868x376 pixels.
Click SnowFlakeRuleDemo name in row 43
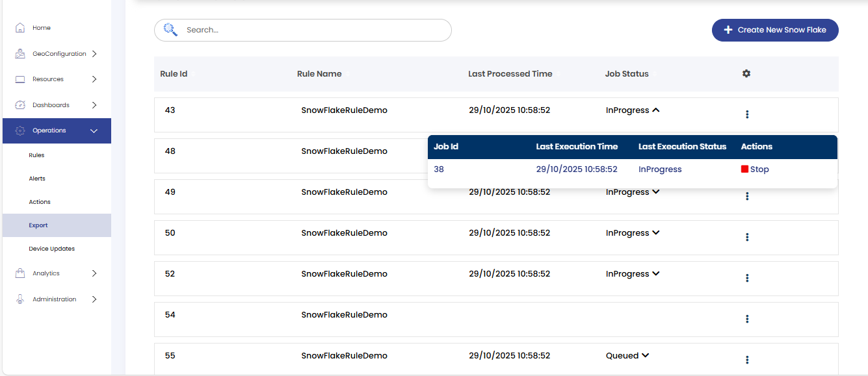tap(344, 110)
